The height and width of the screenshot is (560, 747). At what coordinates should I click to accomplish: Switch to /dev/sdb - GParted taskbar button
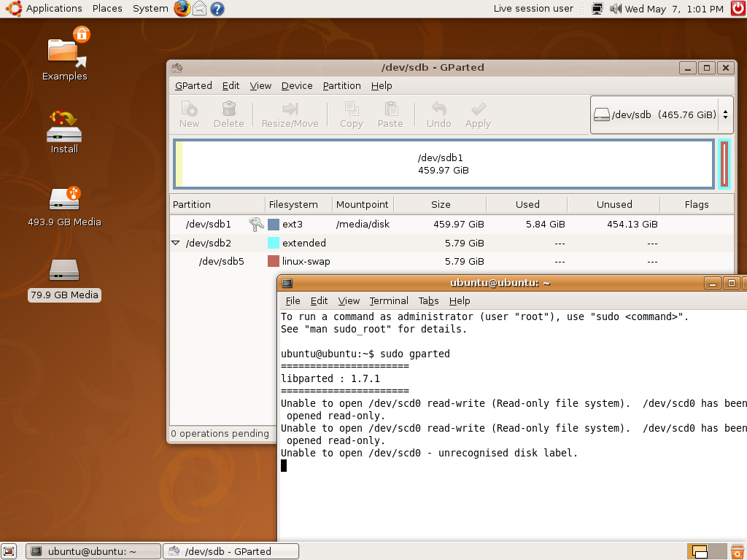click(231, 551)
